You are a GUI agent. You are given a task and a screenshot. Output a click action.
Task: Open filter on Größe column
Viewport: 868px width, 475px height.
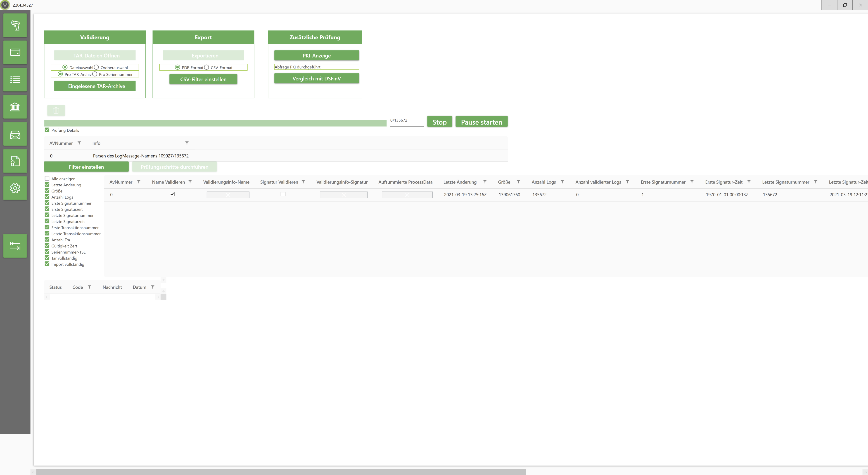click(x=518, y=182)
